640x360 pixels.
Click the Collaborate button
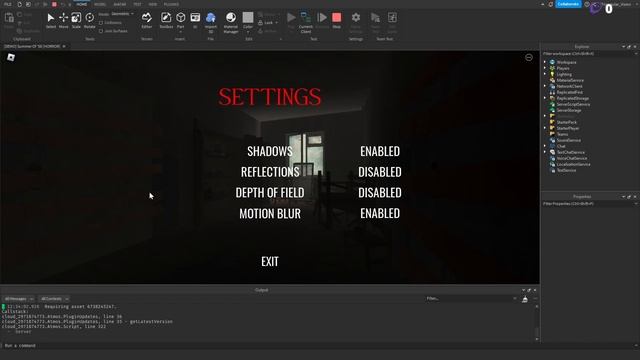point(568,4)
